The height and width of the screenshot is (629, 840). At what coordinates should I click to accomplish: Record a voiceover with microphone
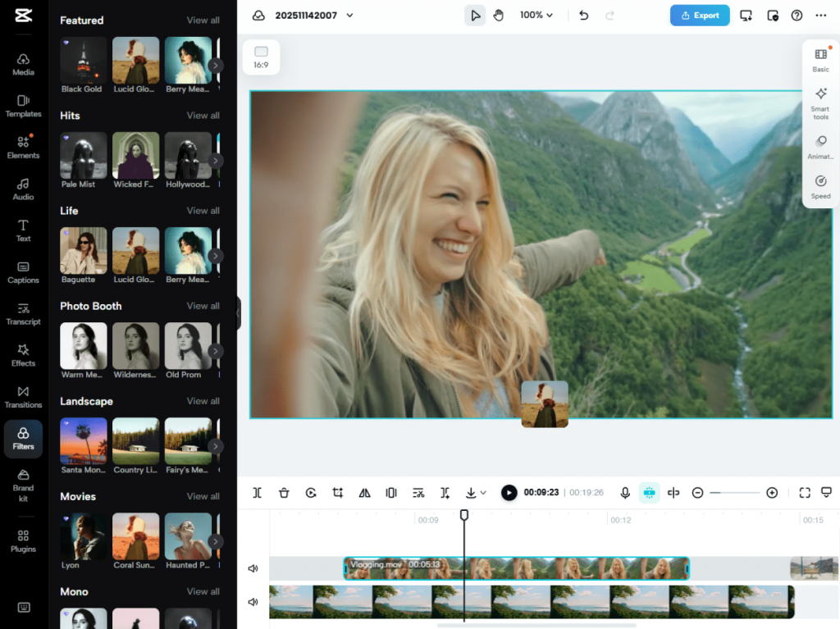(x=624, y=492)
